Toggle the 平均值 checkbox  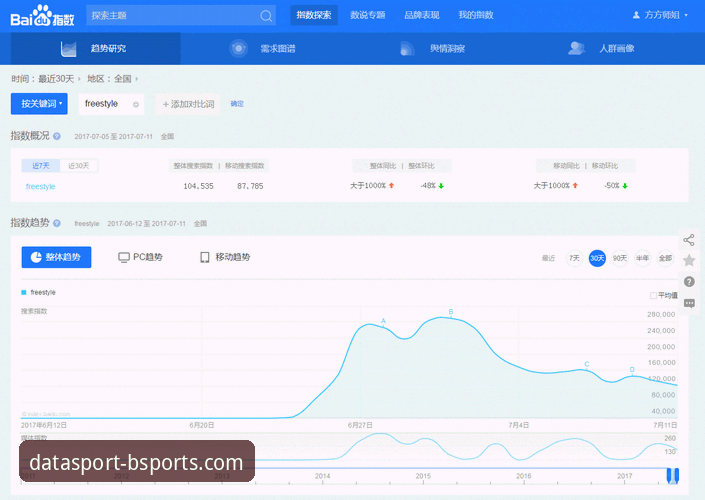coord(653,295)
